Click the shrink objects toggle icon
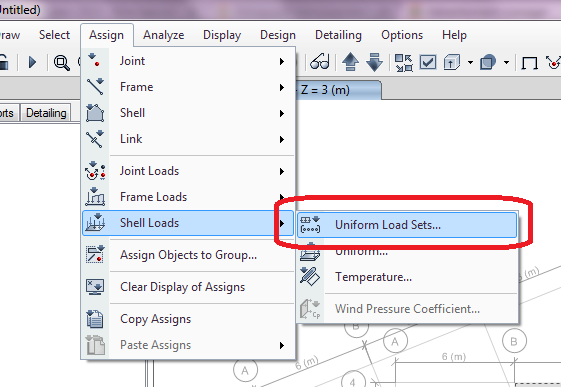Viewport: 561px width, 387px height. click(x=404, y=63)
